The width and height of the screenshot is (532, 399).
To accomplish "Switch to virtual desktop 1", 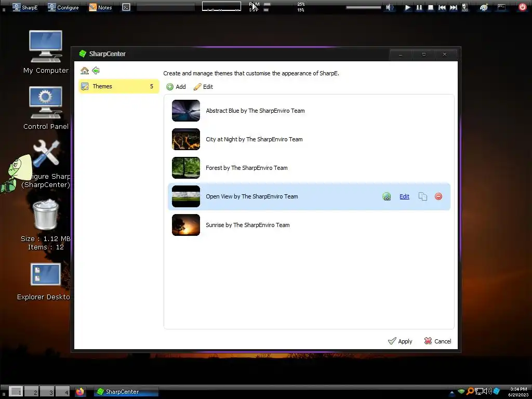I will click(x=16, y=392).
